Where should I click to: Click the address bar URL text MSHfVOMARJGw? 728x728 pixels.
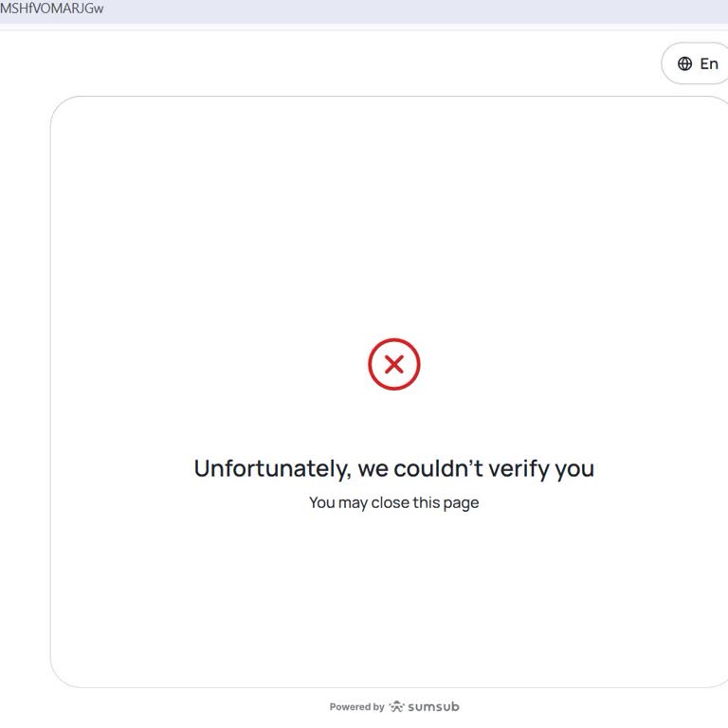(x=51, y=9)
